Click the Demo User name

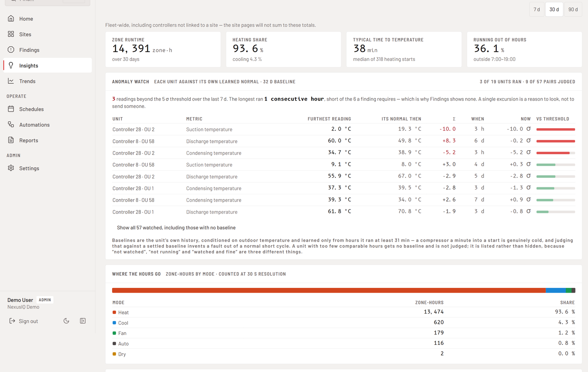(20, 300)
